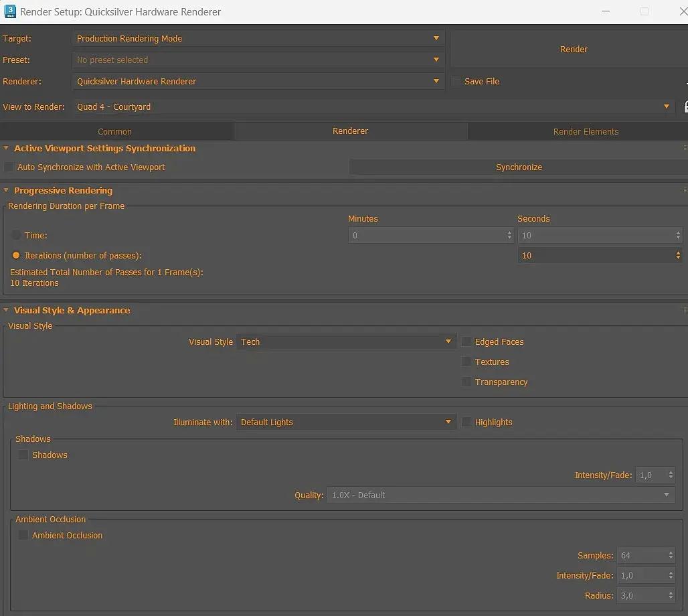Viewport: 688px width, 616px height.
Task: Open the Visual Style dropdown showing Tech
Action: click(x=346, y=341)
